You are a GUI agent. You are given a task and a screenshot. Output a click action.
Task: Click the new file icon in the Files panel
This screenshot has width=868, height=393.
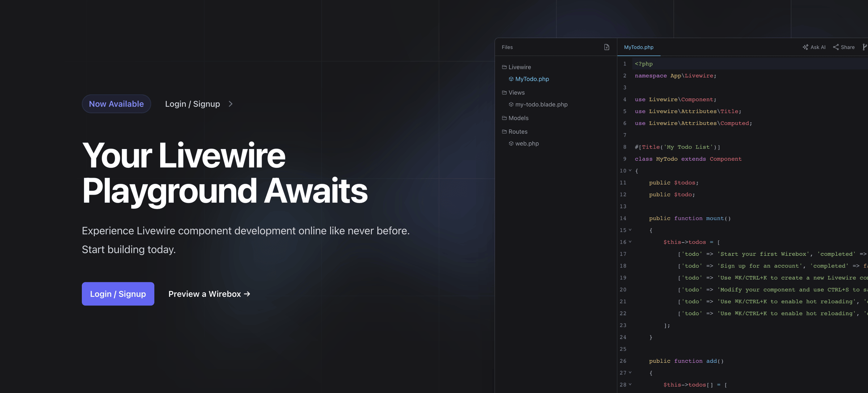pyautogui.click(x=607, y=47)
